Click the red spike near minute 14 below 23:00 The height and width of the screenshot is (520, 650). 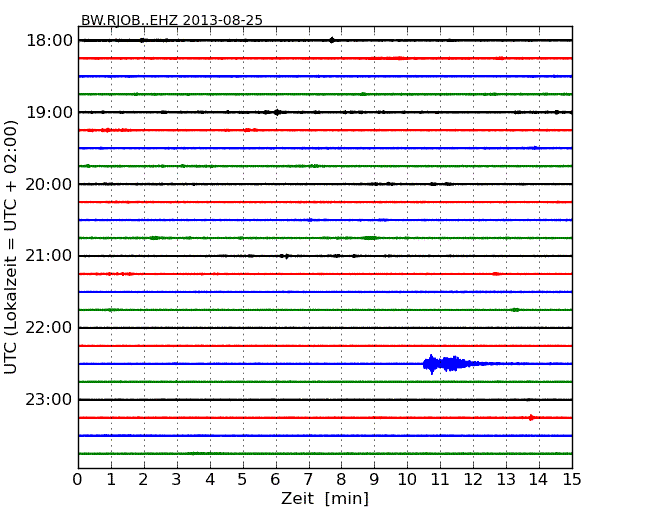pyautogui.click(x=531, y=418)
